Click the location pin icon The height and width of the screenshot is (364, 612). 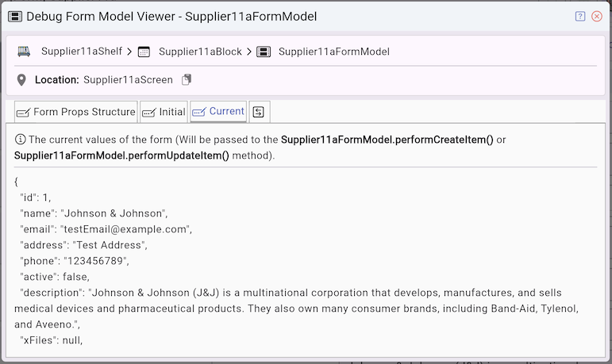22,79
